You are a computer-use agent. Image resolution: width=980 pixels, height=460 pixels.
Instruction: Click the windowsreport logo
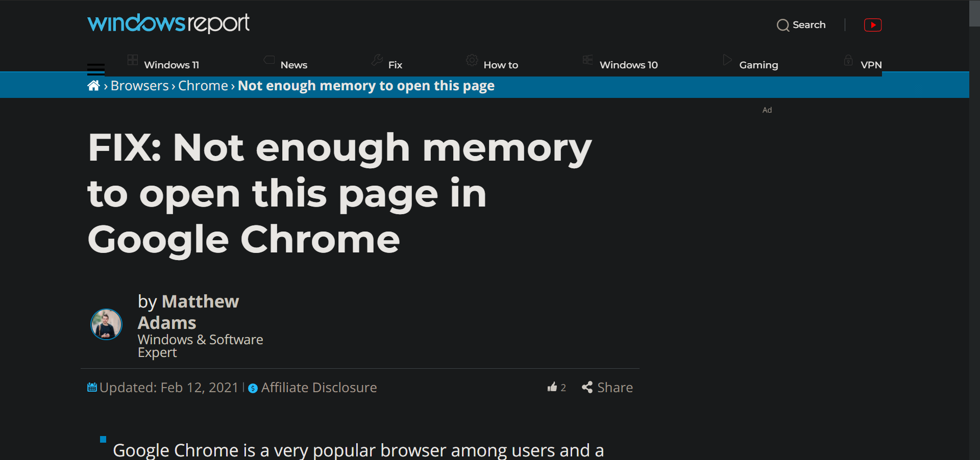168,23
